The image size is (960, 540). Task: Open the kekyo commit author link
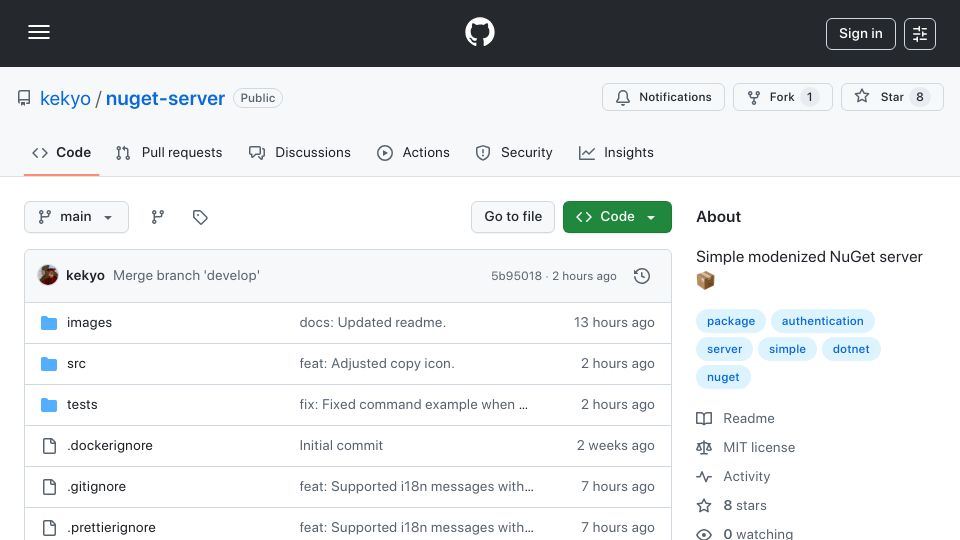(x=85, y=276)
